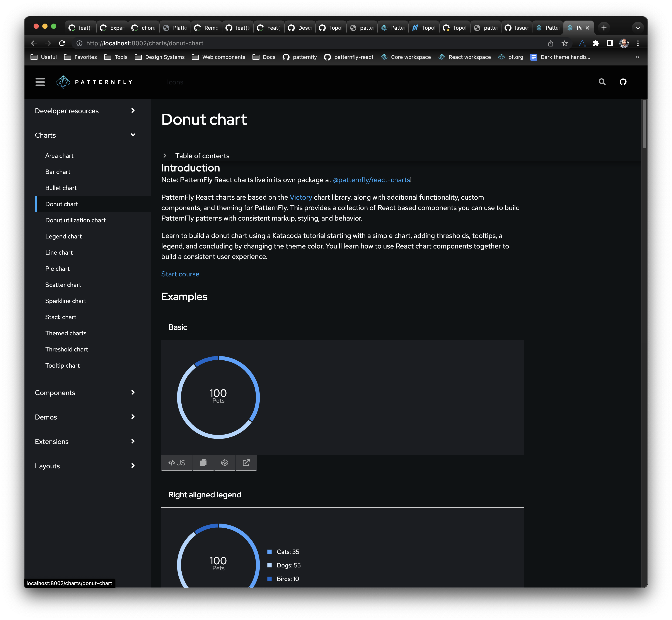Image resolution: width=672 pixels, height=620 pixels.
Task: Open Basic example in new window
Action: click(x=246, y=463)
